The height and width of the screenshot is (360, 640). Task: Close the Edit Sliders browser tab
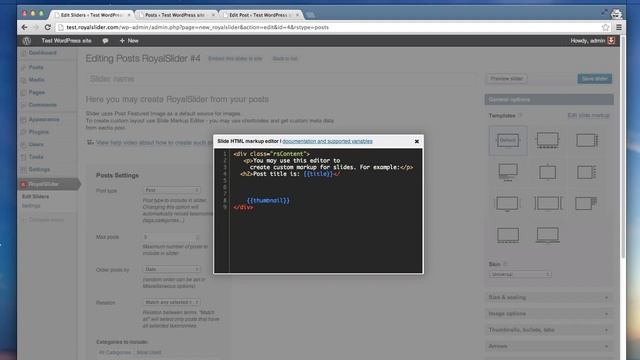pyautogui.click(x=129, y=15)
